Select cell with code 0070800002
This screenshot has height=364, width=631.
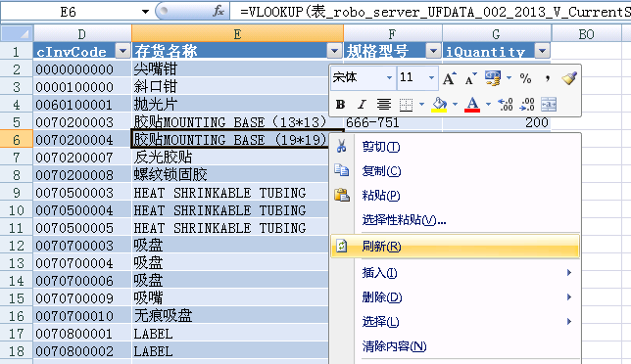82,351
